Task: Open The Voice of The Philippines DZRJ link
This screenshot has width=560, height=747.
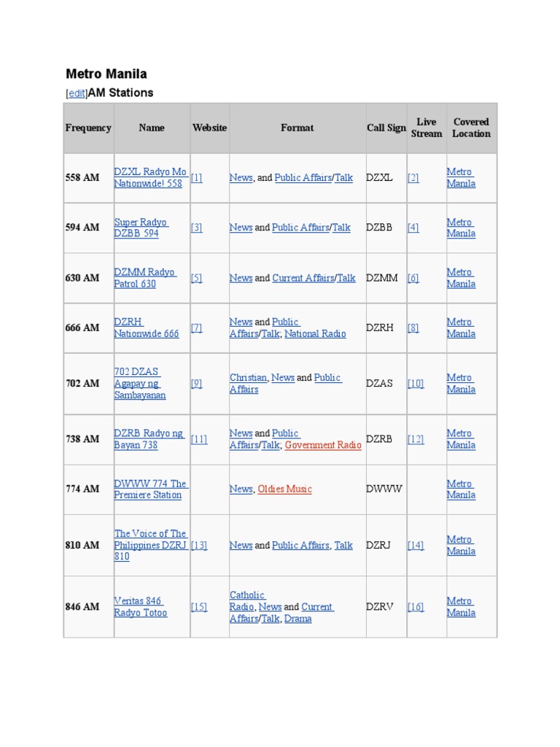Action: (150, 545)
